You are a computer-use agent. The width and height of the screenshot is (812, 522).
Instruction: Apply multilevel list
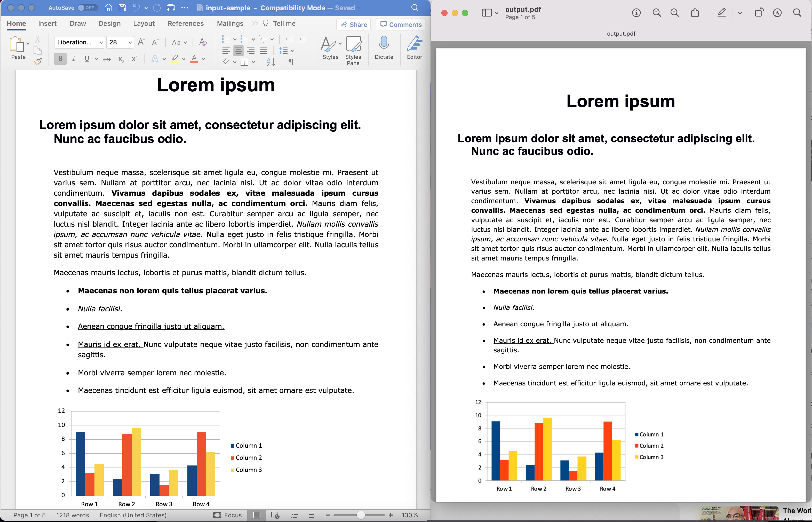[x=263, y=39]
